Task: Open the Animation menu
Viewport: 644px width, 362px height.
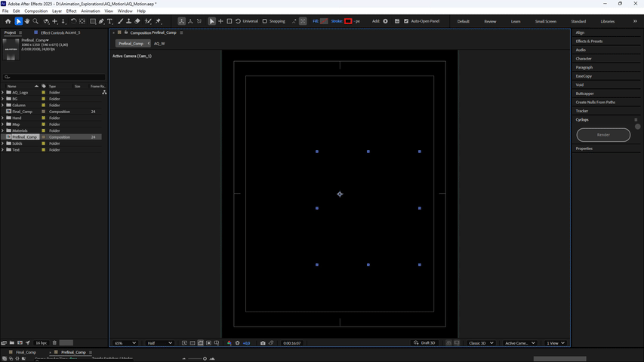Action: [91, 11]
